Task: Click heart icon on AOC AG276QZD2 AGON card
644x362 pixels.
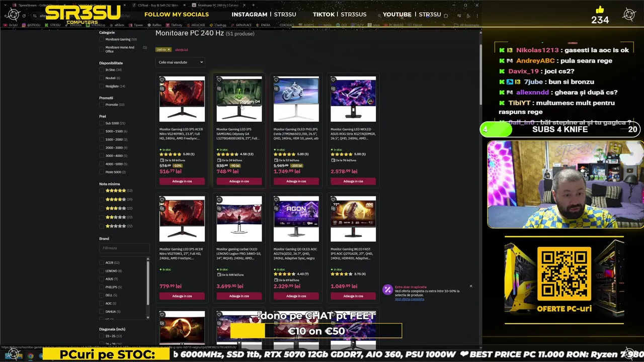Action: coord(276,200)
